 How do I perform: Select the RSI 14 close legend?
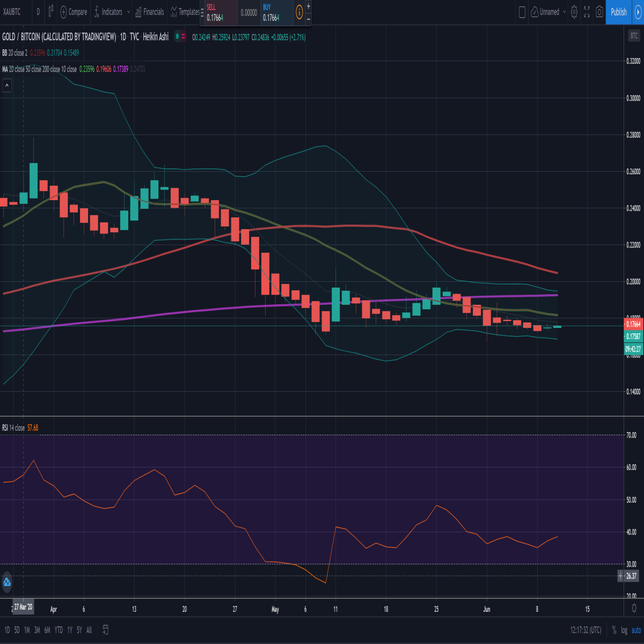point(13,428)
